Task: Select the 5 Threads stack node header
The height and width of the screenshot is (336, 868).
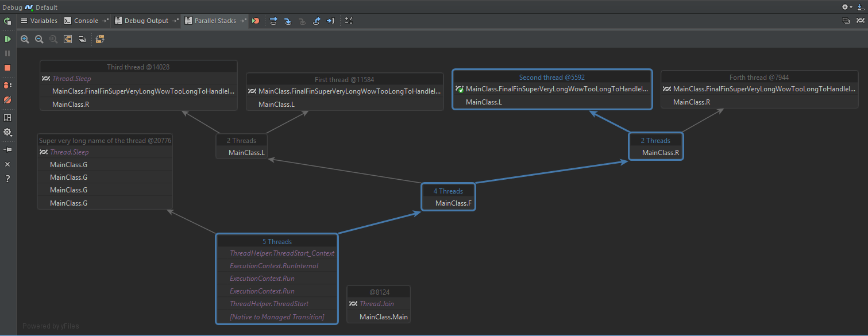Action: coord(276,241)
